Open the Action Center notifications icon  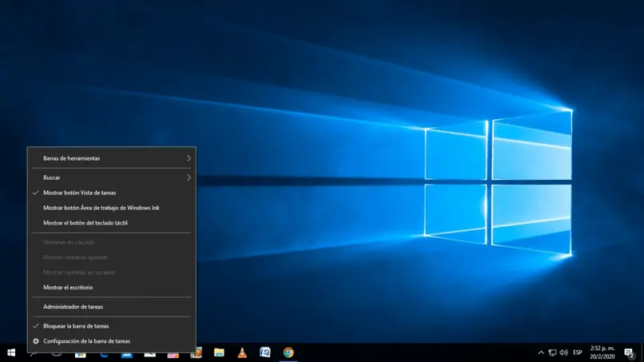(629, 352)
